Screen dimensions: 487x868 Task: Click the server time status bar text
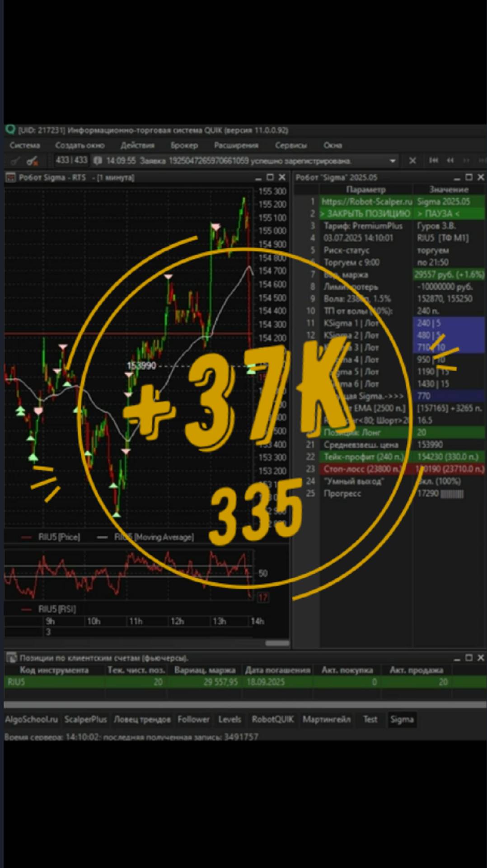tap(131, 737)
